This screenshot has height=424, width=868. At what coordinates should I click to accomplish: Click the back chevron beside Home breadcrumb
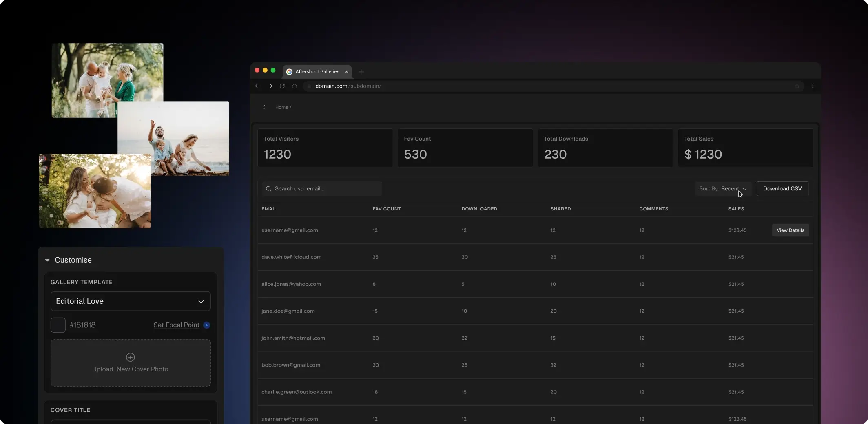pos(264,107)
